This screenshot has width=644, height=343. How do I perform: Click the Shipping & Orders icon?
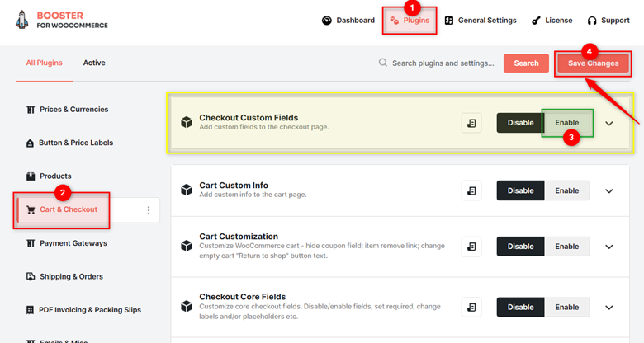click(x=31, y=276)
